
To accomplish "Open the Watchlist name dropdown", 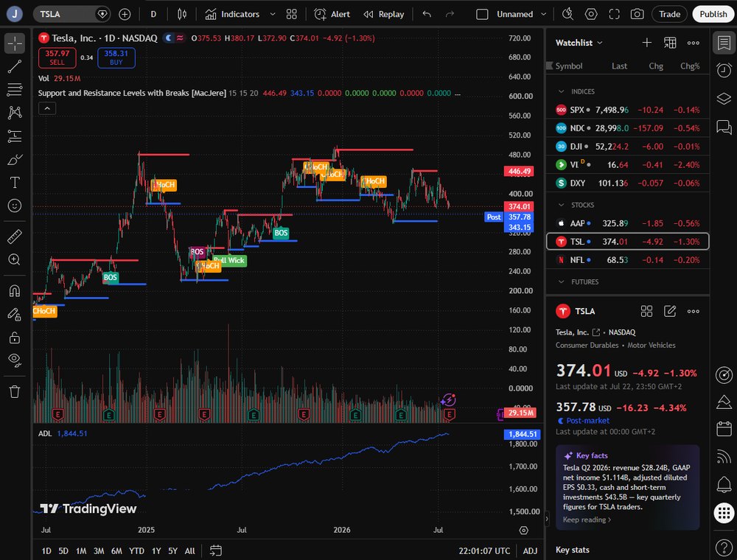I will point(579,43).
